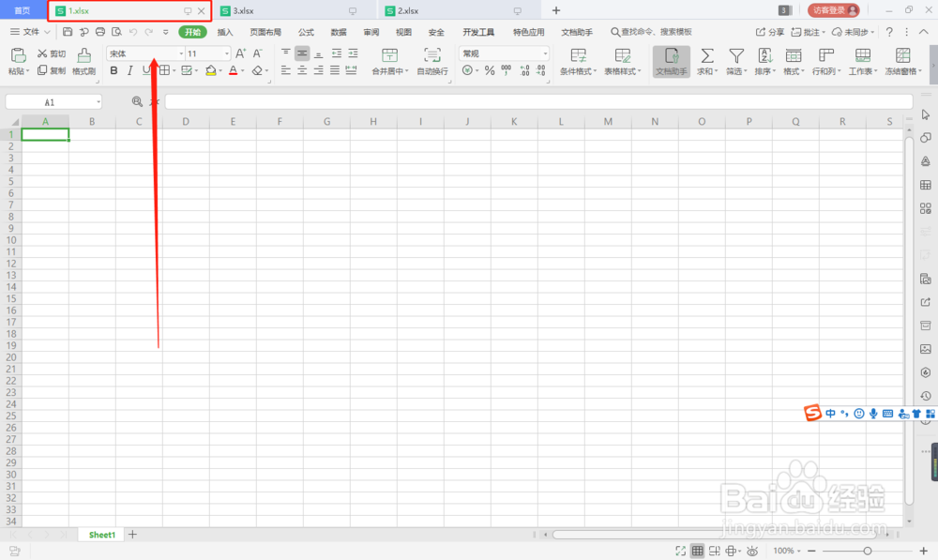Open the zoom percentage dropdown 100%
Viewport: 938px width, 560px height.
786,551
